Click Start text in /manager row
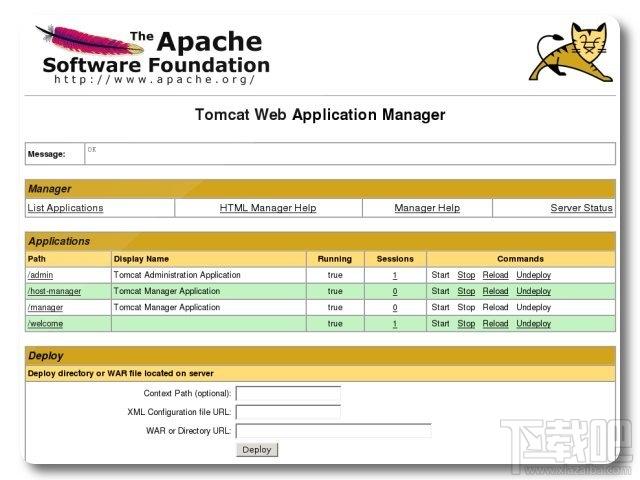Image resolution: width=640 pixels, height=480 pixels. coord(440,307)
